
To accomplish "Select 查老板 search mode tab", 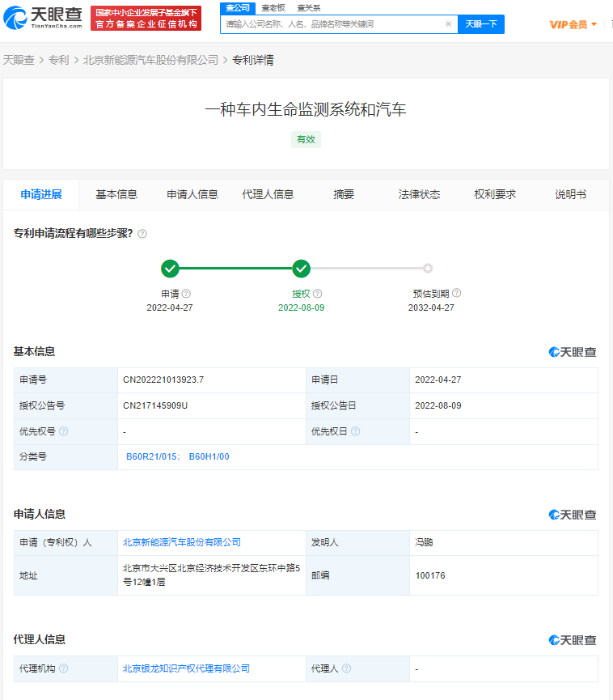I will [273, 7].
